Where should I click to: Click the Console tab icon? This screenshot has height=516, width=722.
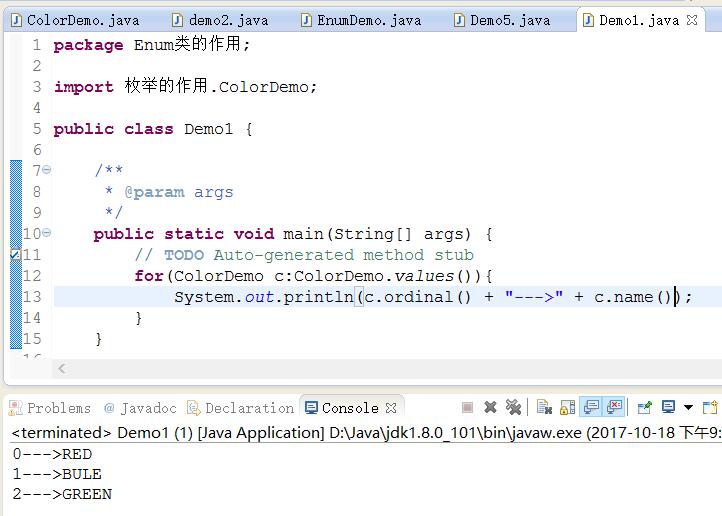point(311,408)
